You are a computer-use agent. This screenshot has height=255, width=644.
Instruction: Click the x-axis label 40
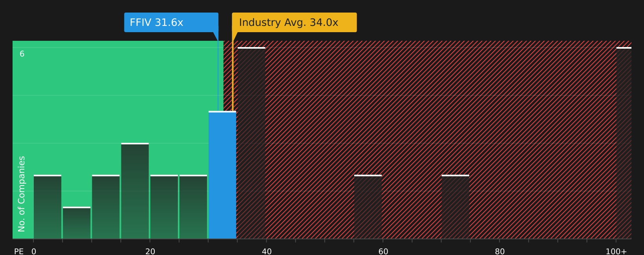[x=267, y=251]
